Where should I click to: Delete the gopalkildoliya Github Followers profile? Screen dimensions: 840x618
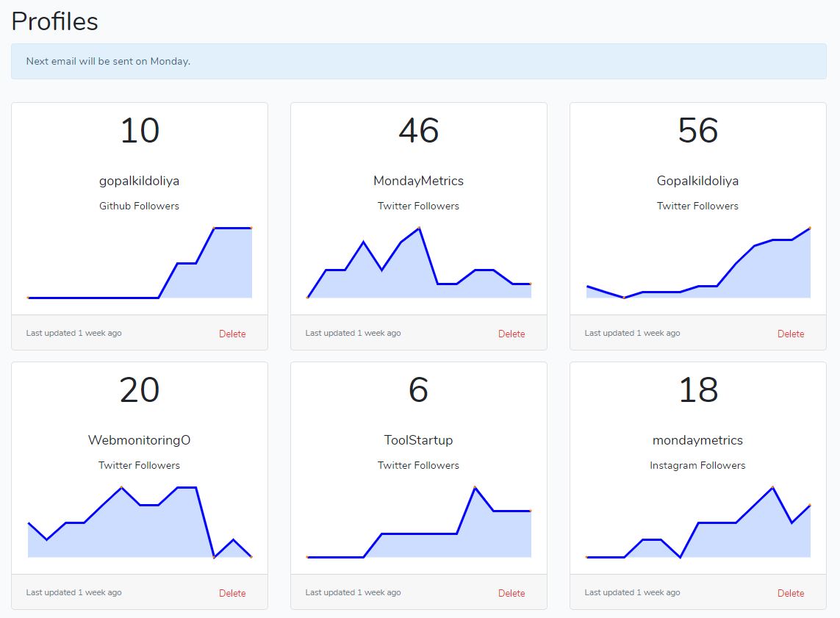(x=232, y=334)
